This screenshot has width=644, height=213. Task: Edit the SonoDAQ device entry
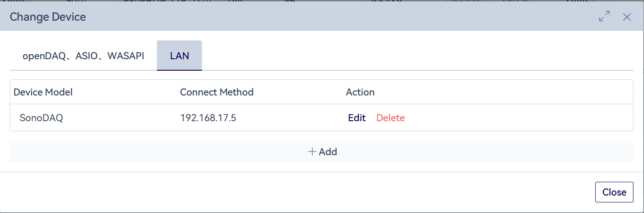coord(356,118)
